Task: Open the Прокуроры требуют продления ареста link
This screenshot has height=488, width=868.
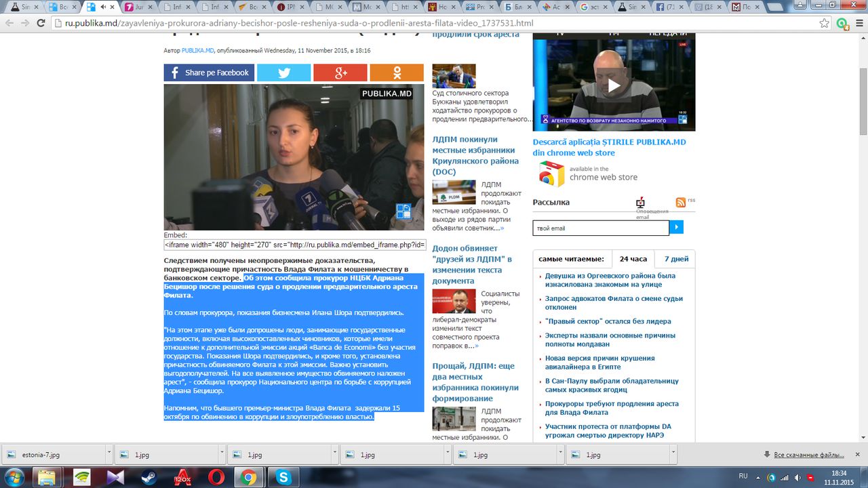Action: coord(612,408)
